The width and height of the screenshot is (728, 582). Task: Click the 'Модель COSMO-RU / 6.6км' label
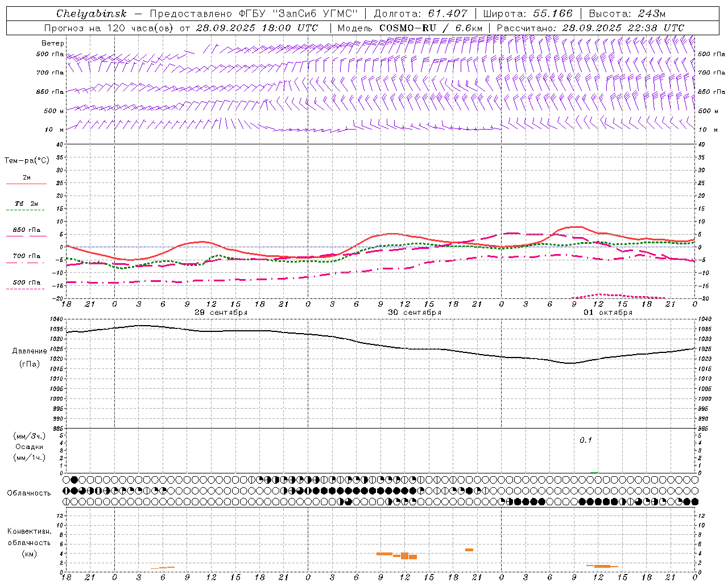coord(410,28)
